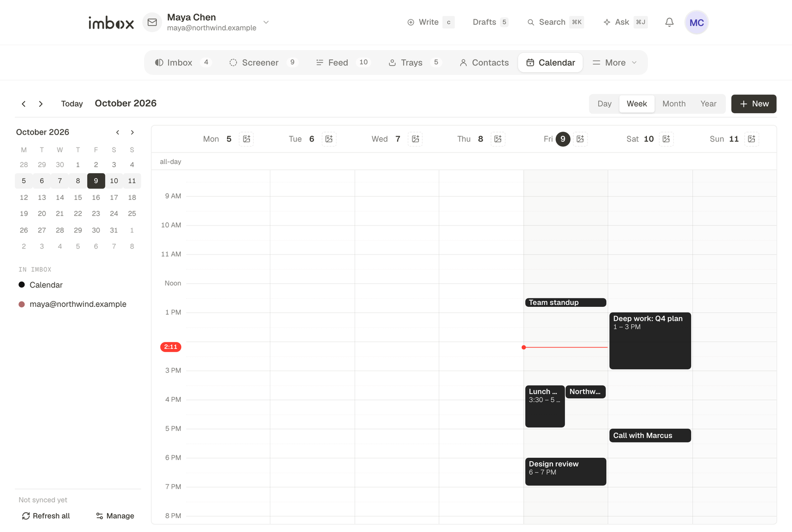Click the Today button
Viewport: 792px width, 532px height.
[x=72, y=104]
